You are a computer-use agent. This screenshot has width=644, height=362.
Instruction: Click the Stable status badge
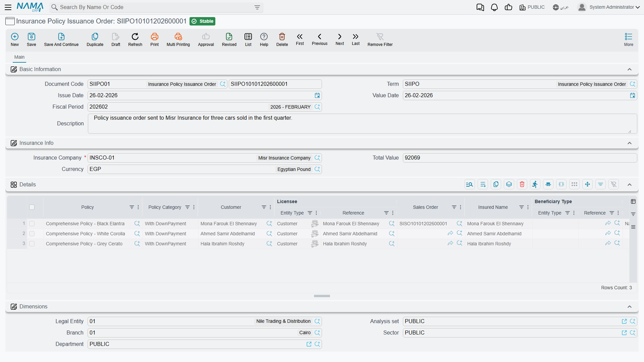(x=202, y=21)
